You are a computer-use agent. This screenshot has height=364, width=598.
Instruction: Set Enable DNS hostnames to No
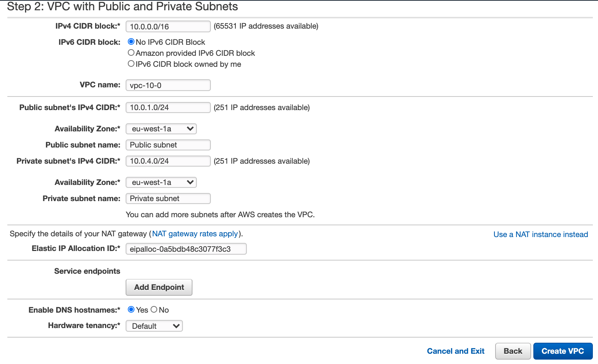point(154,310)
